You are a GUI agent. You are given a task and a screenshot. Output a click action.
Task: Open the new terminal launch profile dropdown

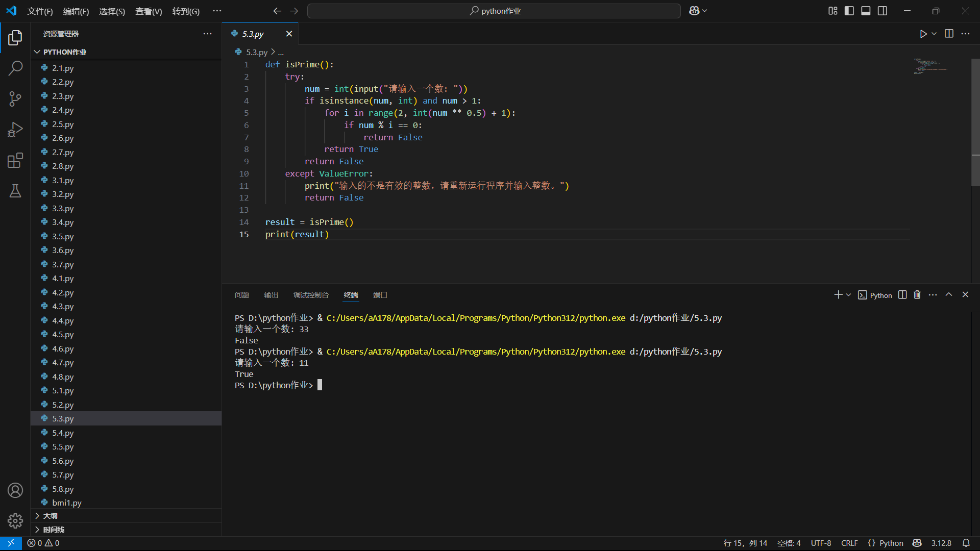848,295
